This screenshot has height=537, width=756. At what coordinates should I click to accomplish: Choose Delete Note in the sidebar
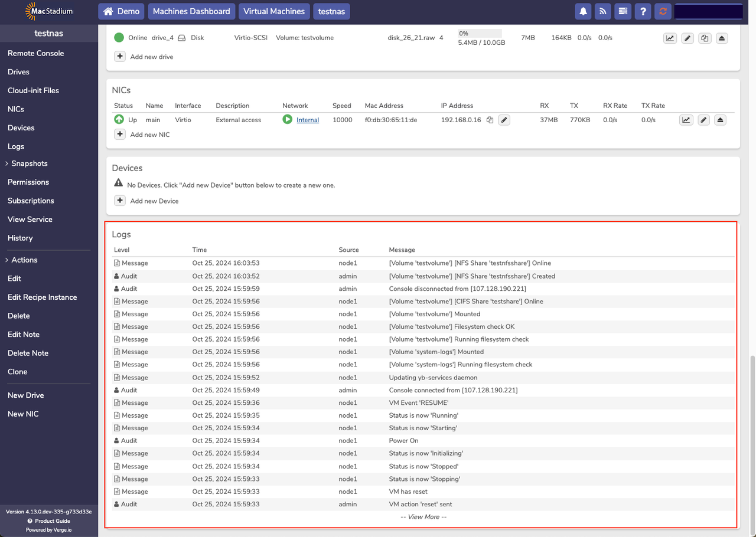tap(28, 353)
